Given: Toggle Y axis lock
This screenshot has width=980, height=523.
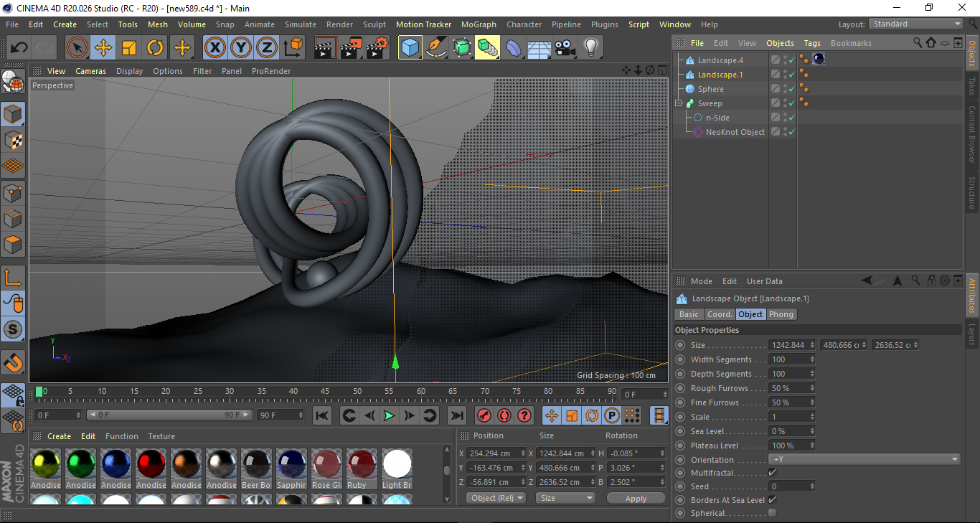Looking at the screenshot, I should click(x=240, y=48).
